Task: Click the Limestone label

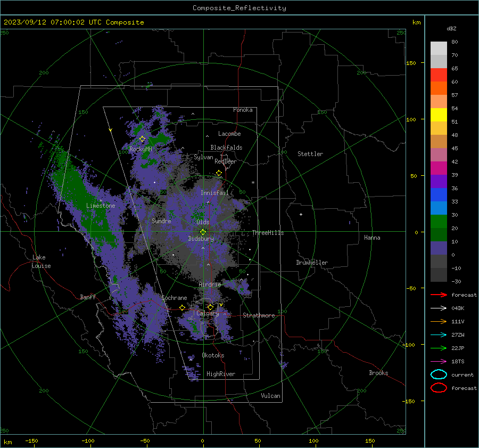Action: (101, 206)
